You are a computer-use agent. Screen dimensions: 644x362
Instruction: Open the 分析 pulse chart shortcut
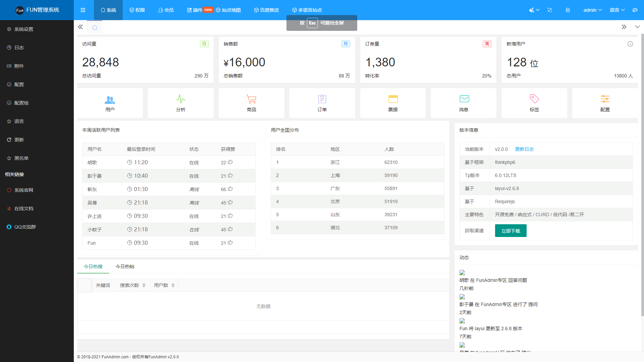pos(180,99)
